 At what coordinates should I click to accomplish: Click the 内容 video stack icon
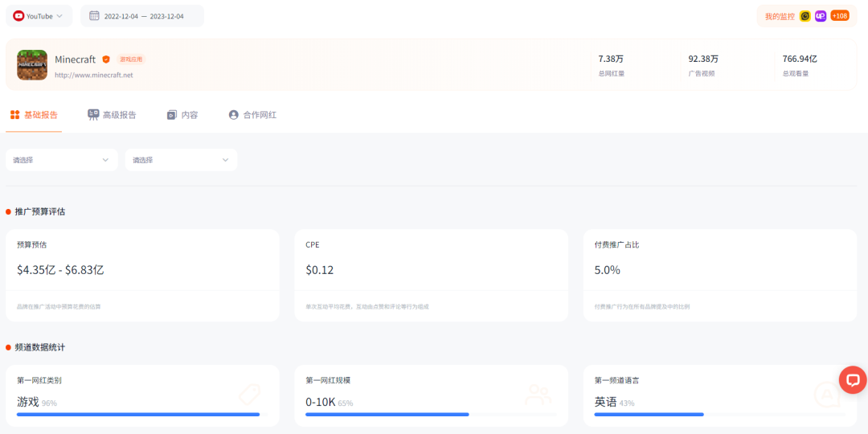click(x=172, y=115)
